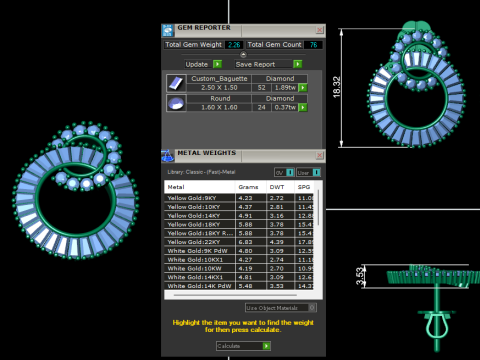Screen dimensions: 480x360
Task: Click the 2.50 X 1.50 size cell
Action: 219,88
